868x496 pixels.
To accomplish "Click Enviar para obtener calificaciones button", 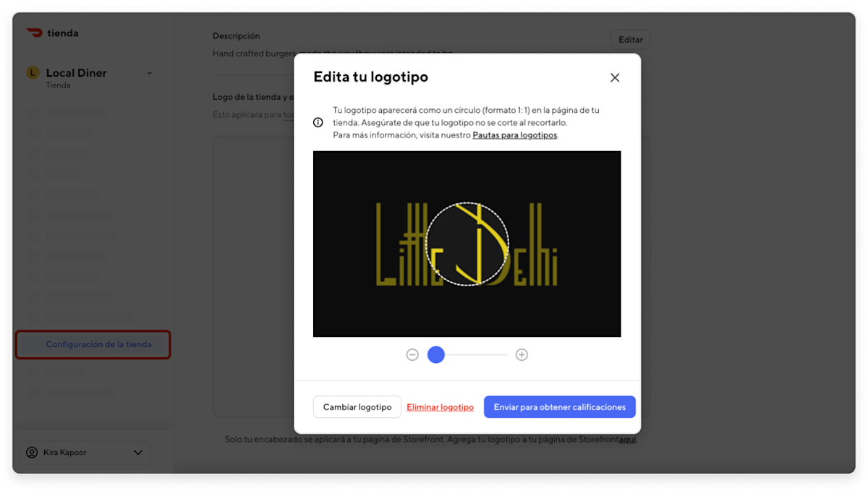I will (560, 407).
